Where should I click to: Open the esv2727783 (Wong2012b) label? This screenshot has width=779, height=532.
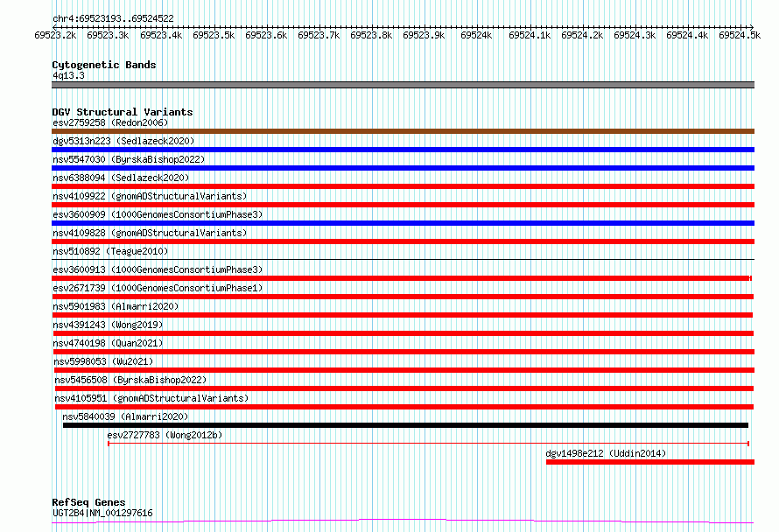(165, 435)
